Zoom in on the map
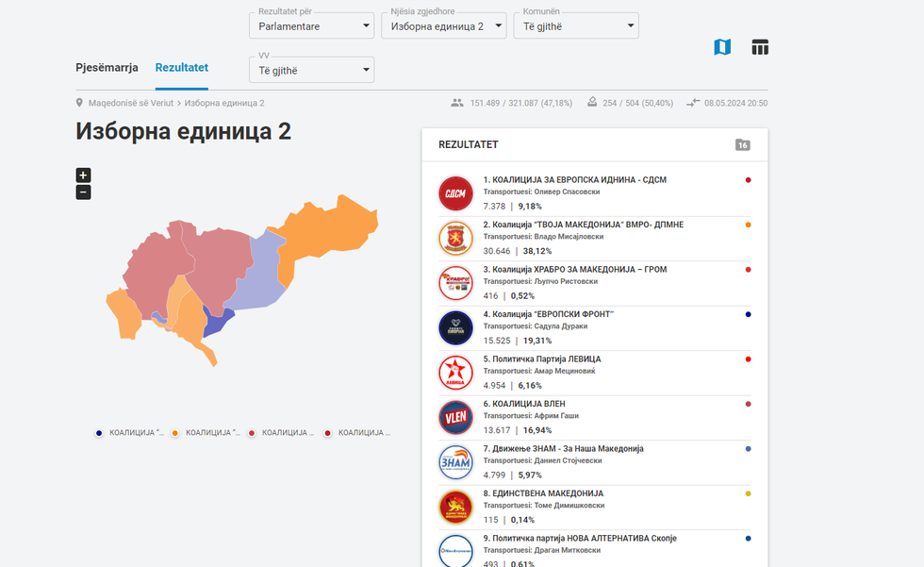Image resolution: width=924 pixels, height=567 pixels. pos(83,175)
